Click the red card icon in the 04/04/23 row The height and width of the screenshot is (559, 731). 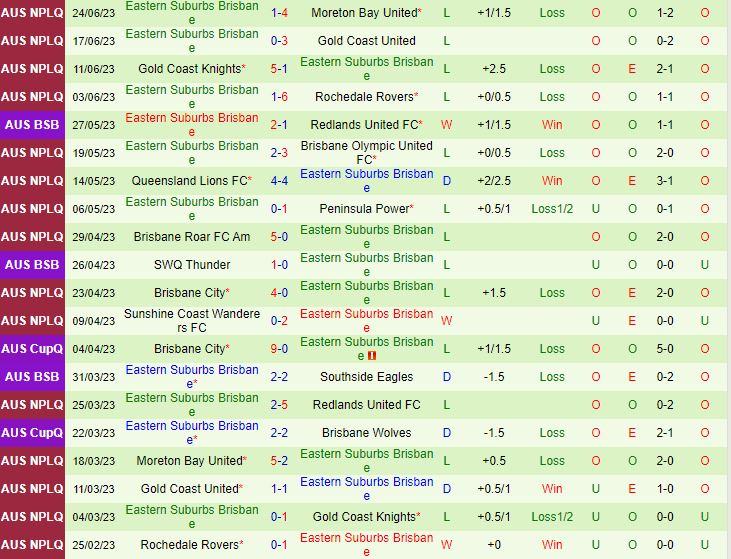(372, 356)
